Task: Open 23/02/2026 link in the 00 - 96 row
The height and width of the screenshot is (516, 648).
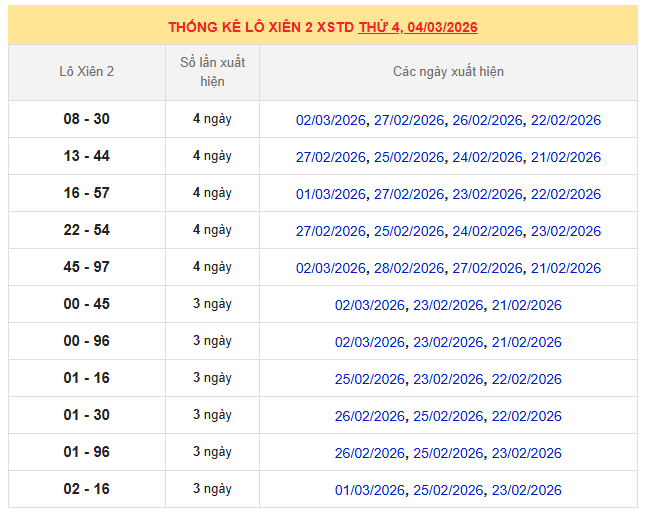Action: 448,342
